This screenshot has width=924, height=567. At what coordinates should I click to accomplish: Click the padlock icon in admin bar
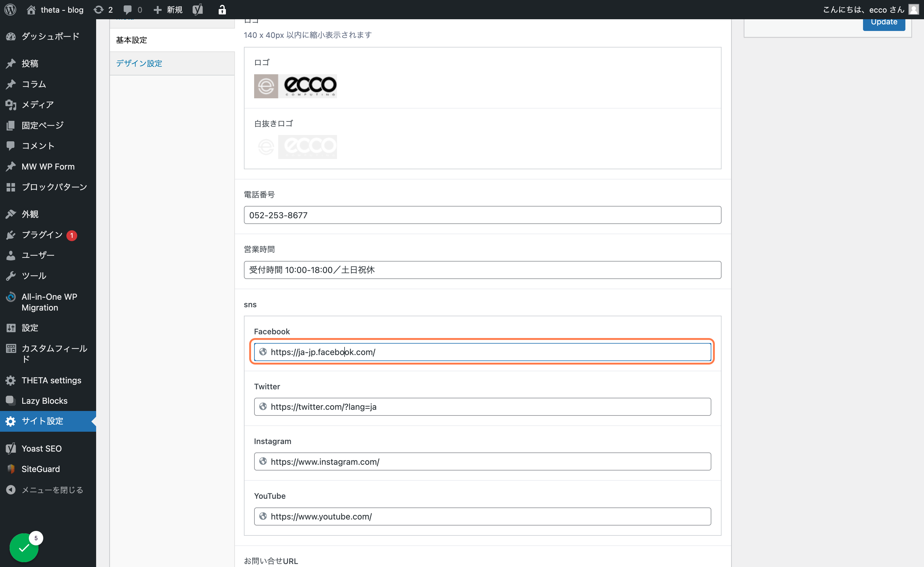point(222,9)
